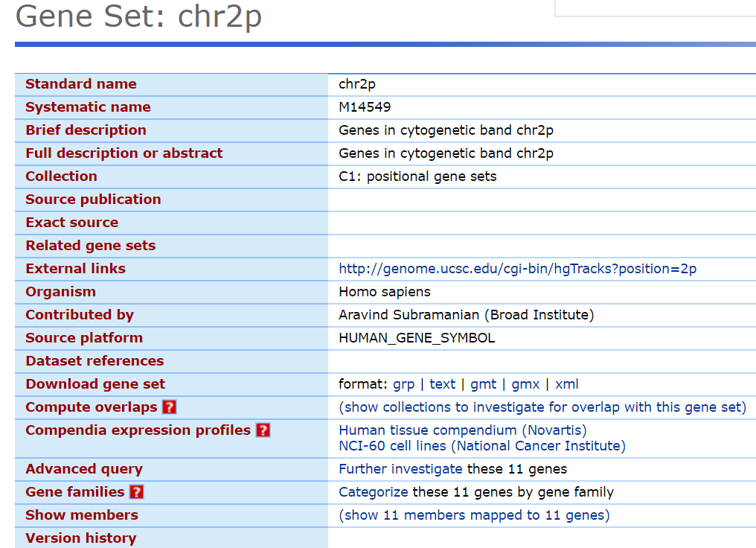The image size is (756, 548).
Task: Download the gene set in gmt format
Action: [483, 383]
